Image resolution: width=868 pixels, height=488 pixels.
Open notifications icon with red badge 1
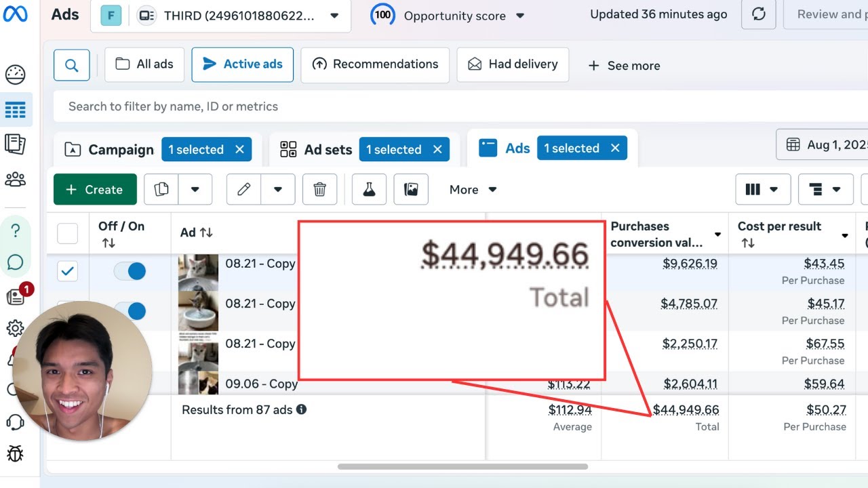click(16, 296)
